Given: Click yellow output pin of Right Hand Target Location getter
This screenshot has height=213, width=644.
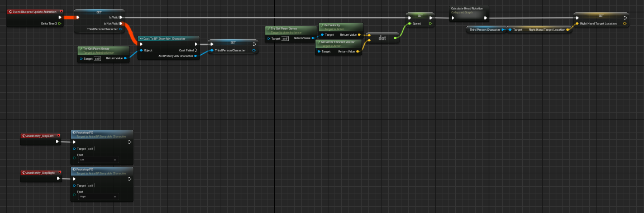Looking at the screenshot, I should [568, 30].
